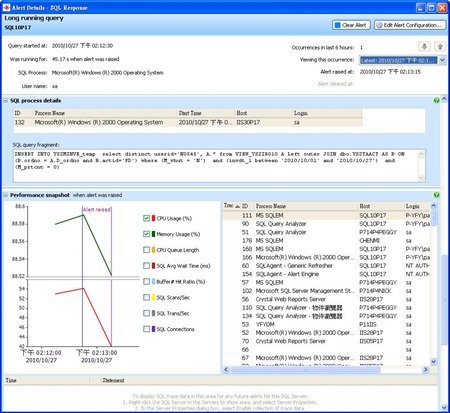450x413 pixels.
Task: Click process list scroll down arrow
Action: coord(433,361)
